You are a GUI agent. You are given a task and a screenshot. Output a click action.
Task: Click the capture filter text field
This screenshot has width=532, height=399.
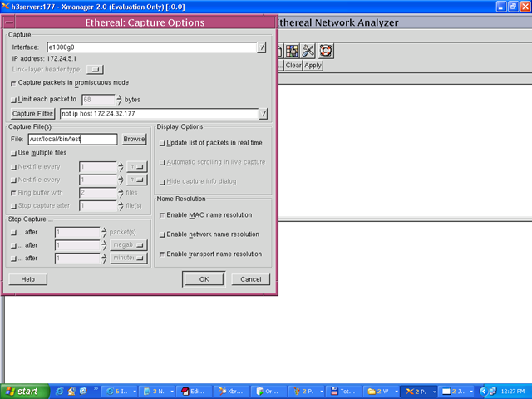159,114
